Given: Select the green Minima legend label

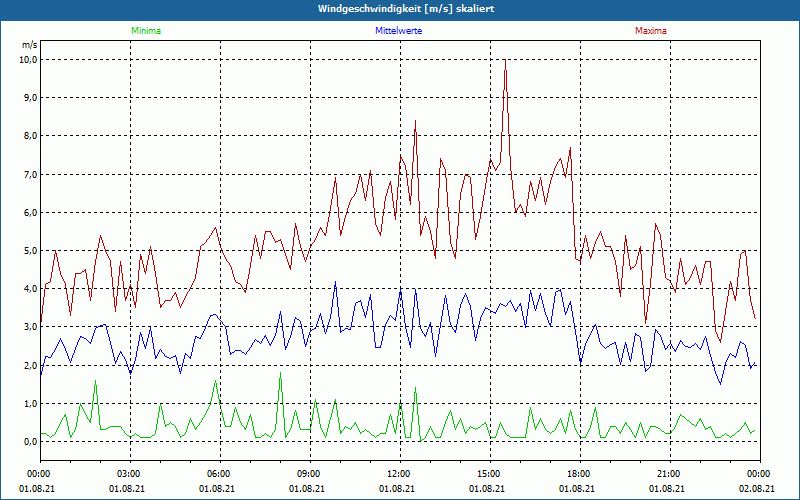Looking at the screenshot, I should click(x=146, y=31).
